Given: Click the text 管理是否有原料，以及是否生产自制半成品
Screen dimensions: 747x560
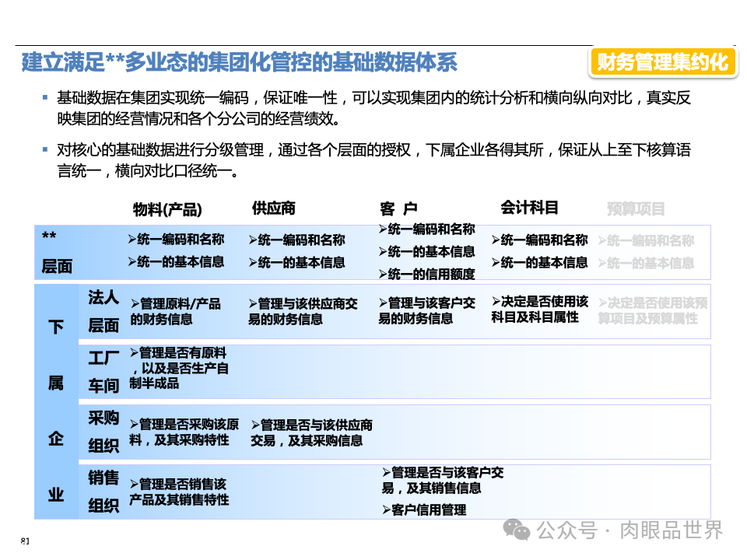Looking at the screenshot, I should tap(179, 368).
